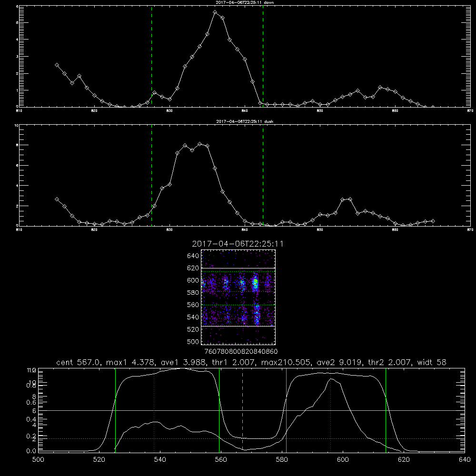Click x-axis label '560' of bottom plot
This screenshot has height=476, width=476.
221,460
